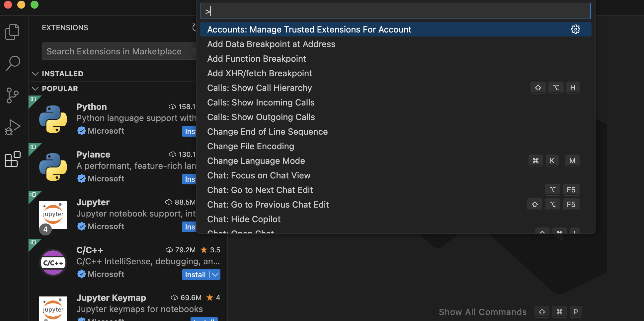Install the C/C++ extension
644x321 pixels.
(196, 275)
